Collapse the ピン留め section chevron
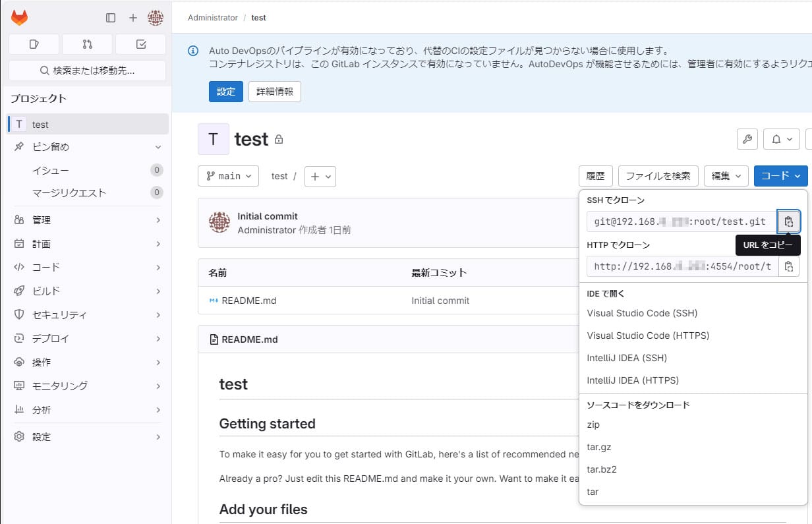 pos(158,147)
